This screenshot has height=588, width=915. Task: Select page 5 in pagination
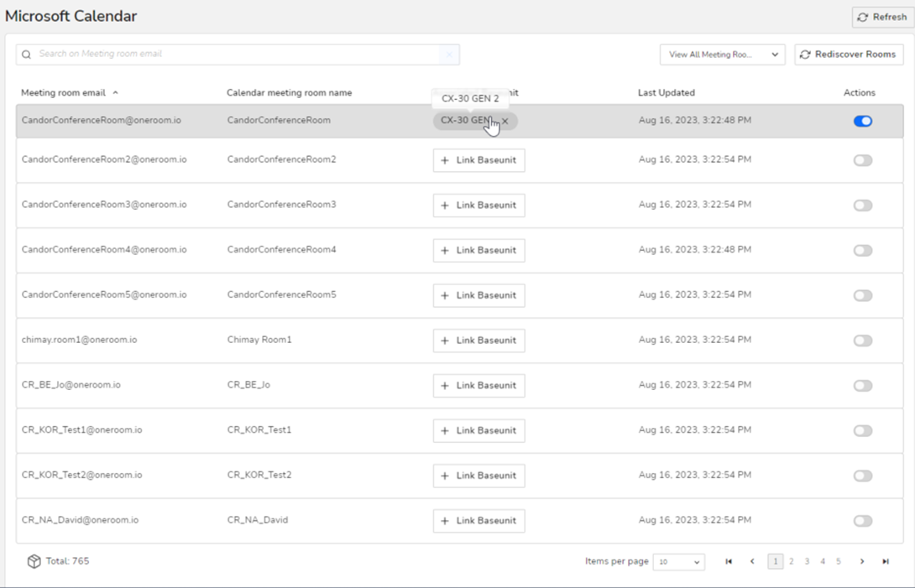pos(838,562)
